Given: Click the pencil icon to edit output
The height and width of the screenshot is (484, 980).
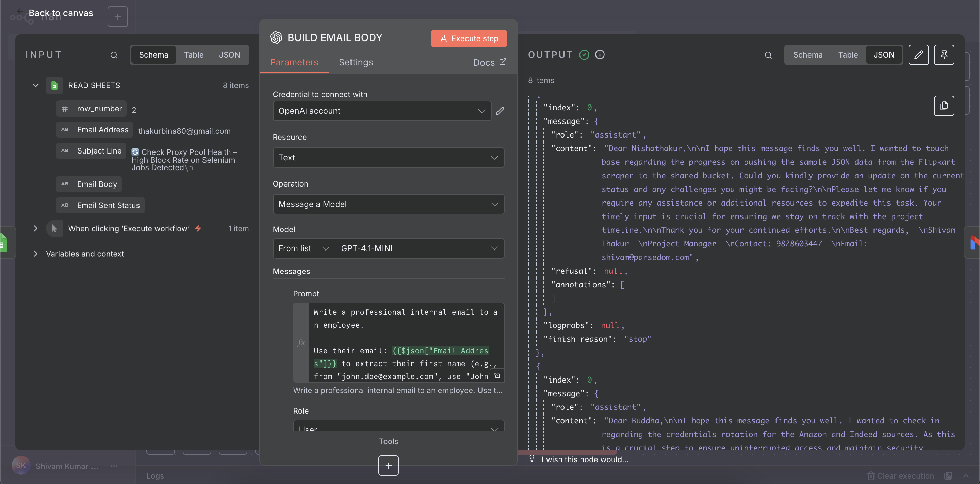Looking at the screenshot, I should click(918, 55).
